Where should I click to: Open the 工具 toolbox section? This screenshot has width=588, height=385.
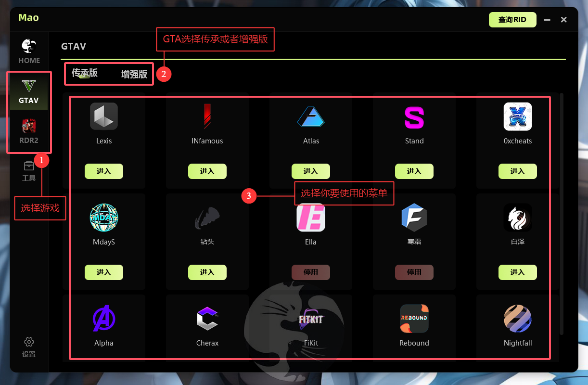point(29,171)
